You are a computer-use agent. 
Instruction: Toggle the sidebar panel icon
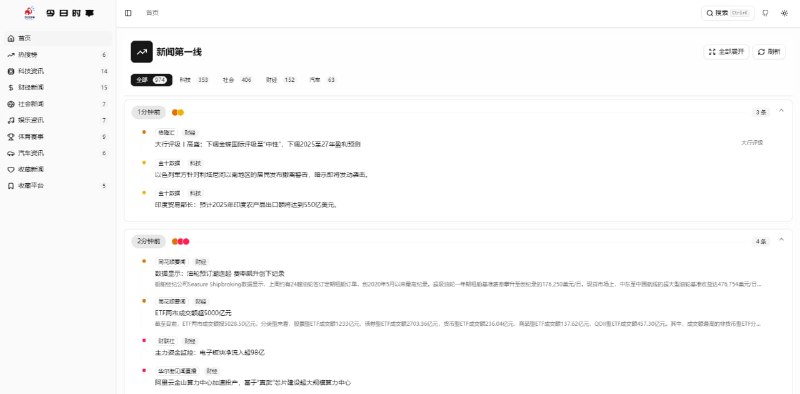128,13
